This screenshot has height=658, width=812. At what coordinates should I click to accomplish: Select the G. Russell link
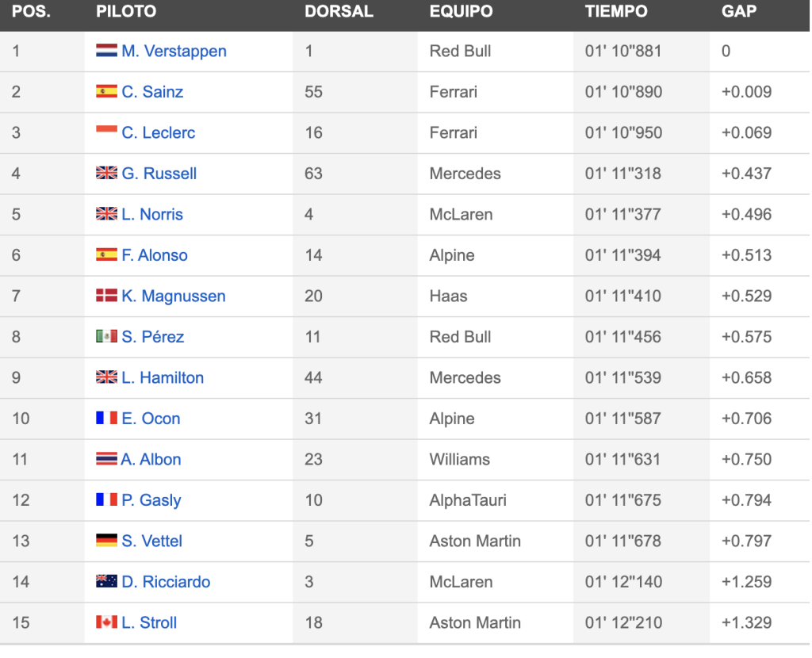(159, 173)
